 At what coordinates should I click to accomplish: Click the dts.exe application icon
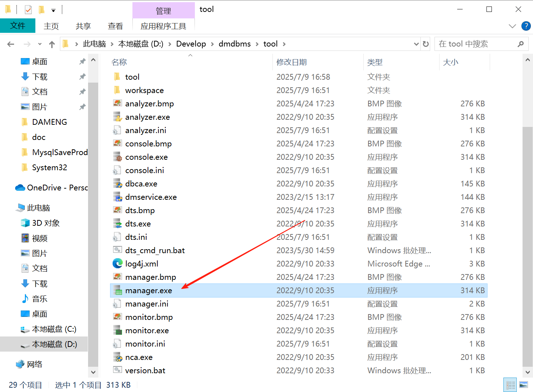117,224
